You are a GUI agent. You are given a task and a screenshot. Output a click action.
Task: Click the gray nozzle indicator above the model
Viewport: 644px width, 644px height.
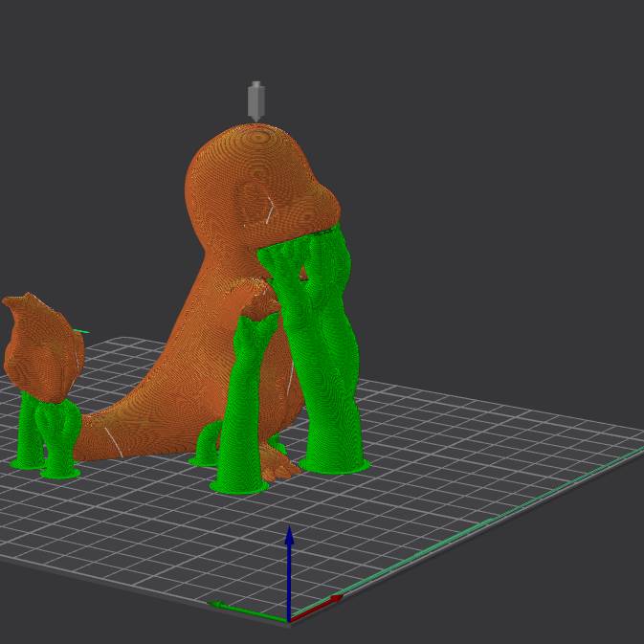(255, 101)
